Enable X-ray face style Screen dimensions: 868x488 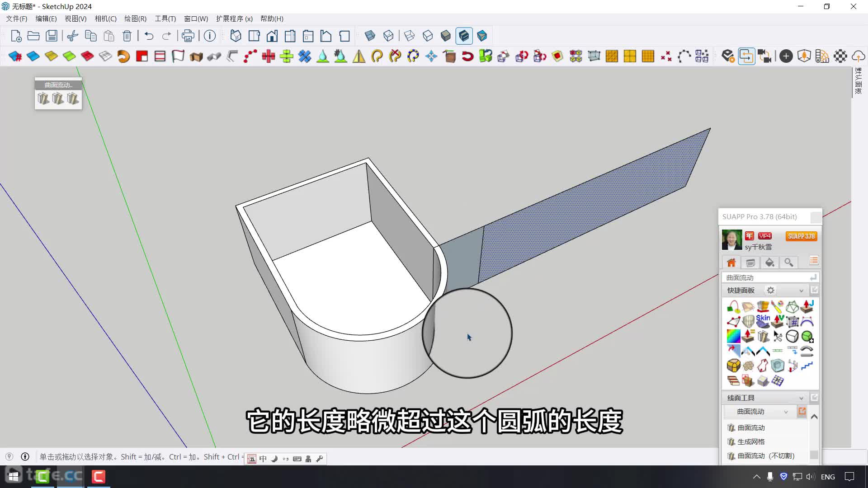pos(370,36)
